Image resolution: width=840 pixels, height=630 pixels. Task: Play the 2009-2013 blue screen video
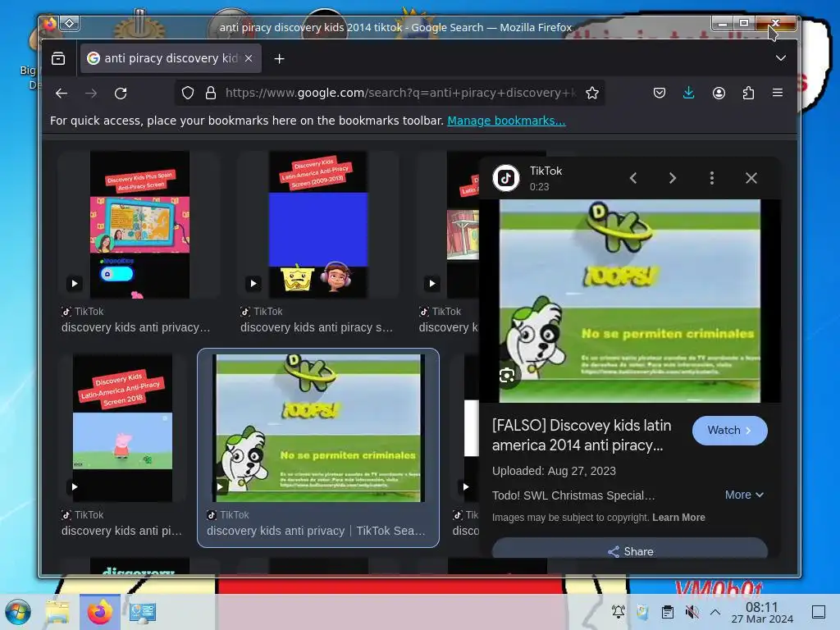[253, 283]
